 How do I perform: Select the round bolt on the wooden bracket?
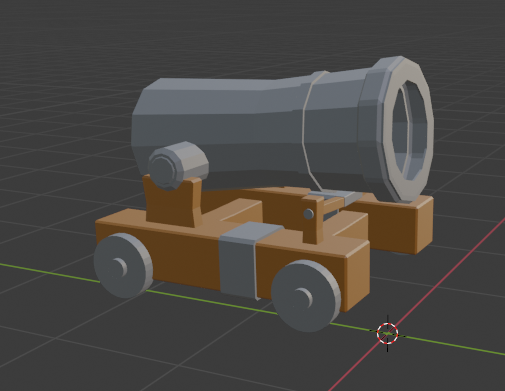click(x=309, y=214)
